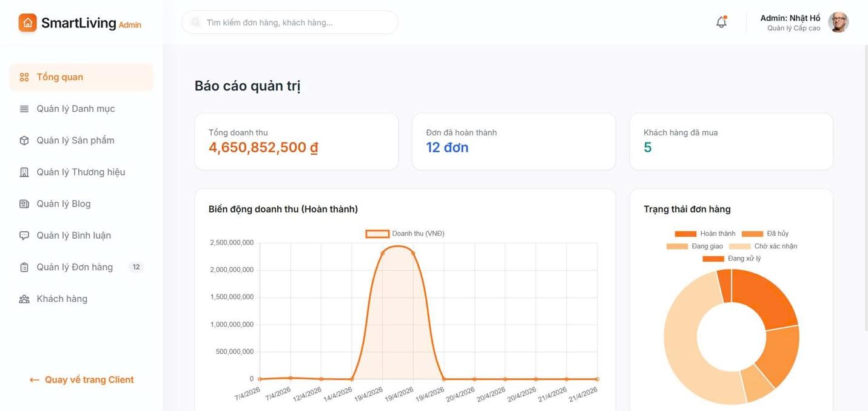The height and width of the screenshot is (411, 868).
Task: Open the Quản lý Đơn hàng menu
Action: pyautogui.click(x=81, y=267)
